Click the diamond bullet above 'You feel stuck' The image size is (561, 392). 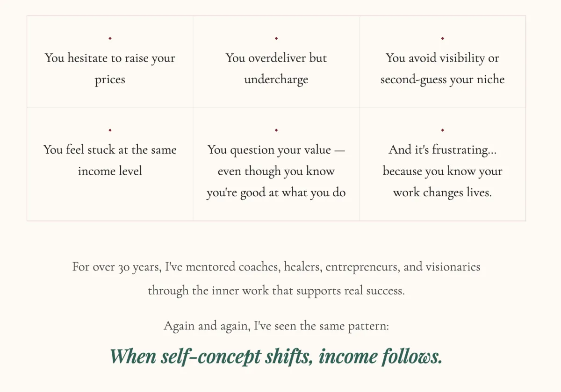click(x=110, y=130)
